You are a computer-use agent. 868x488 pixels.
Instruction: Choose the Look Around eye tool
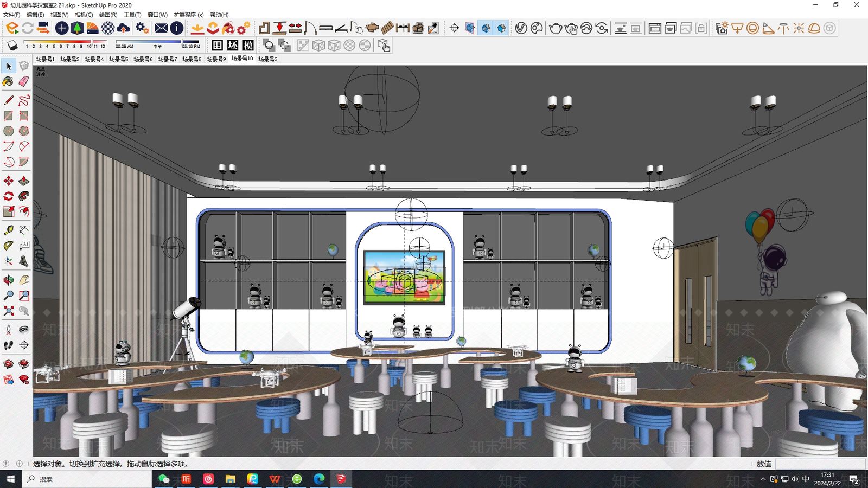tap(24, 330)
